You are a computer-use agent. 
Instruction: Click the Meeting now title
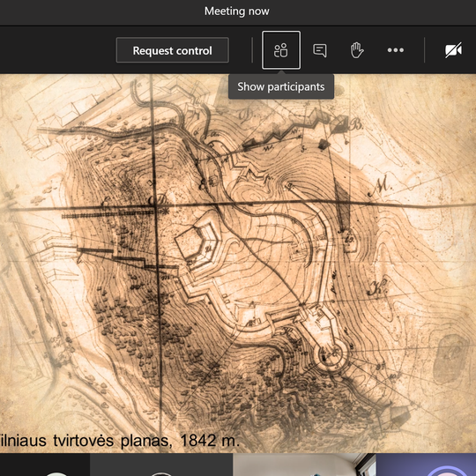click(x=237, y=11)
